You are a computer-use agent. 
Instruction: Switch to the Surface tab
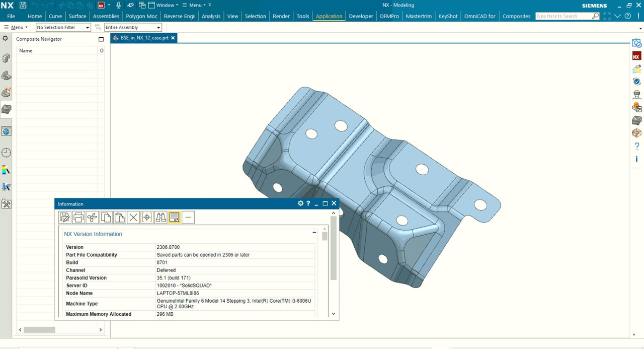(x=77, y=16)
